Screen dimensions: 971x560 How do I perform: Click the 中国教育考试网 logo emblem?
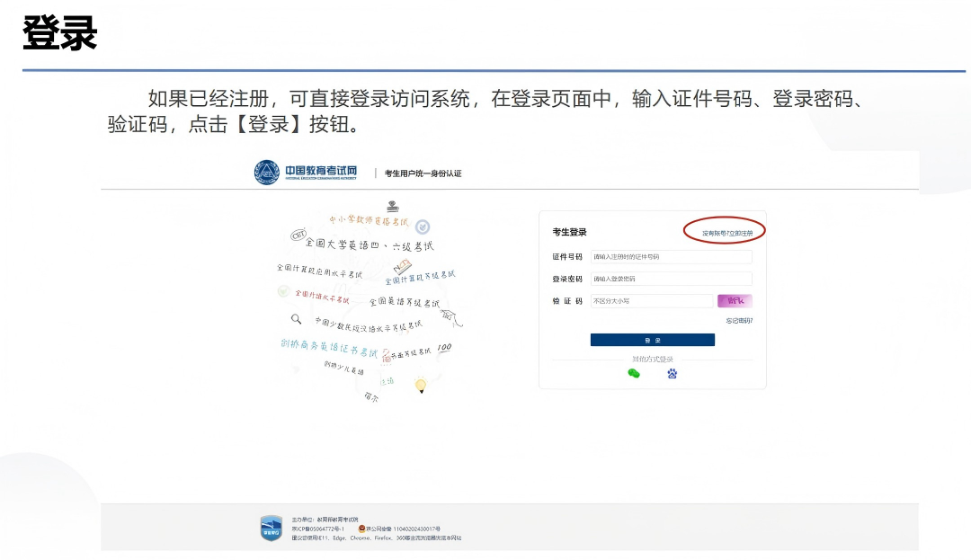267,173
